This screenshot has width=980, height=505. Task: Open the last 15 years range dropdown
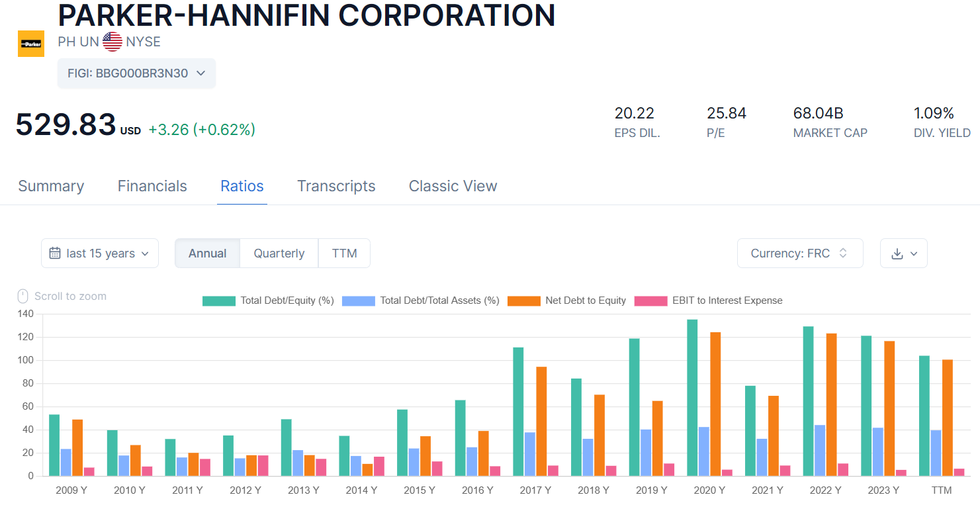pyautogui.click(x=100, y=253)
